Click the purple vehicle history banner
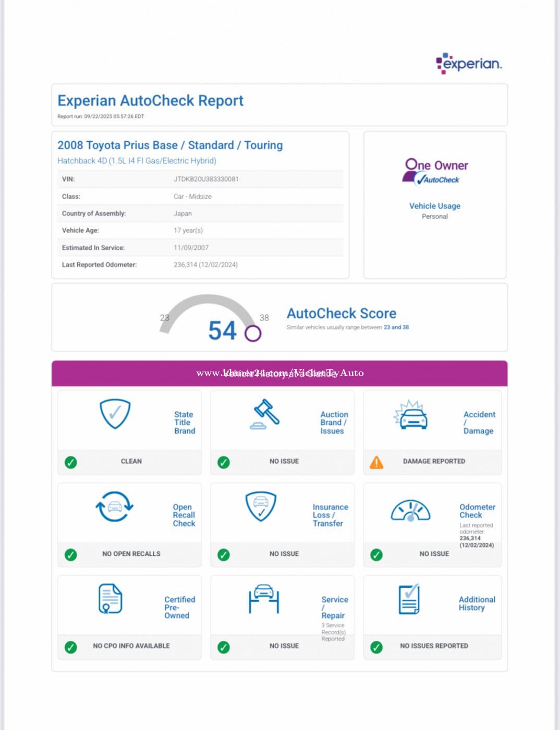The height and width of the screenshot is (730, 560). click(279, 373)
